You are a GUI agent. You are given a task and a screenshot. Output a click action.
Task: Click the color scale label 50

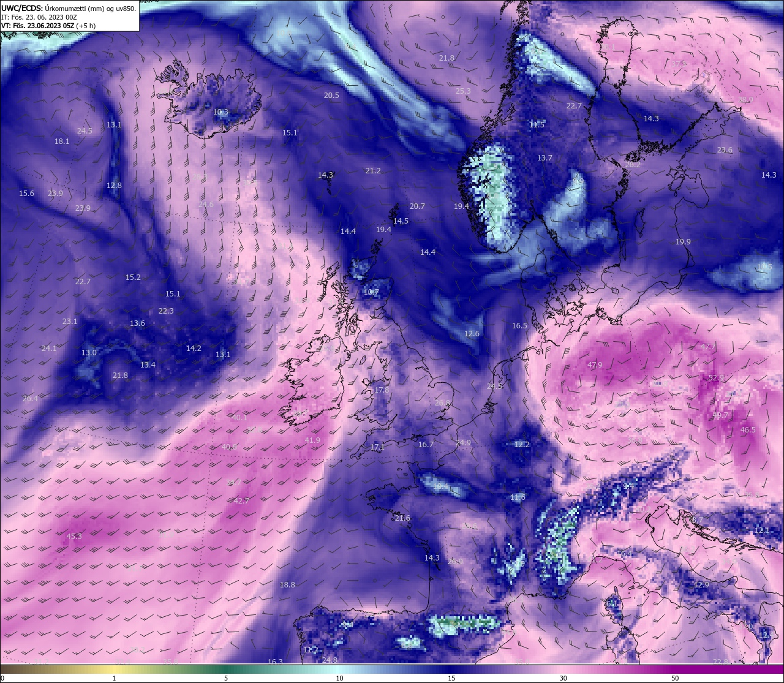675,678
